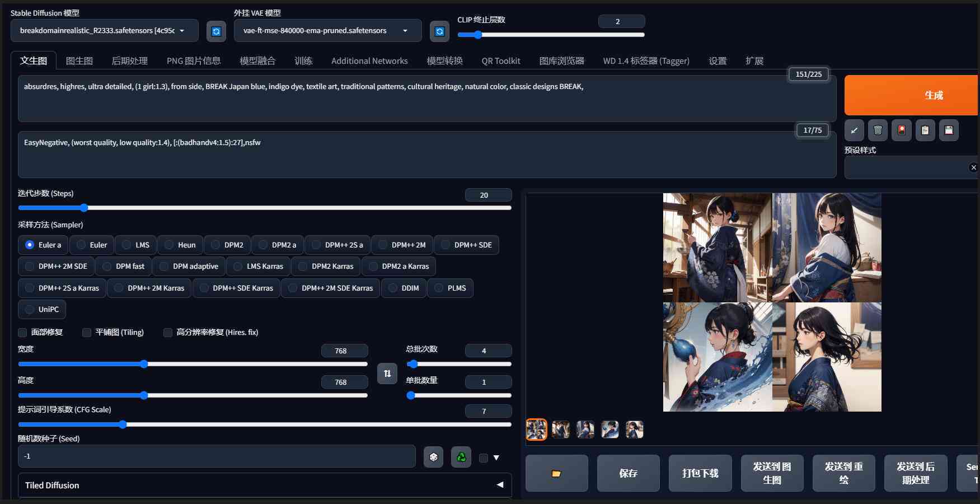Screen dimensions: 980x504
Task: Adjust the 总批次数 batch count slider
Action: pos(459,364)
